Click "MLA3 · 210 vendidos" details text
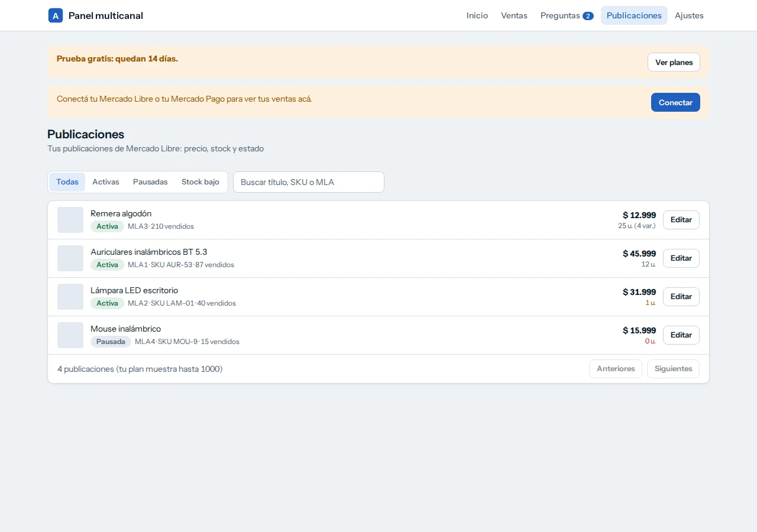The image size is (757, 532). (161, 226)
